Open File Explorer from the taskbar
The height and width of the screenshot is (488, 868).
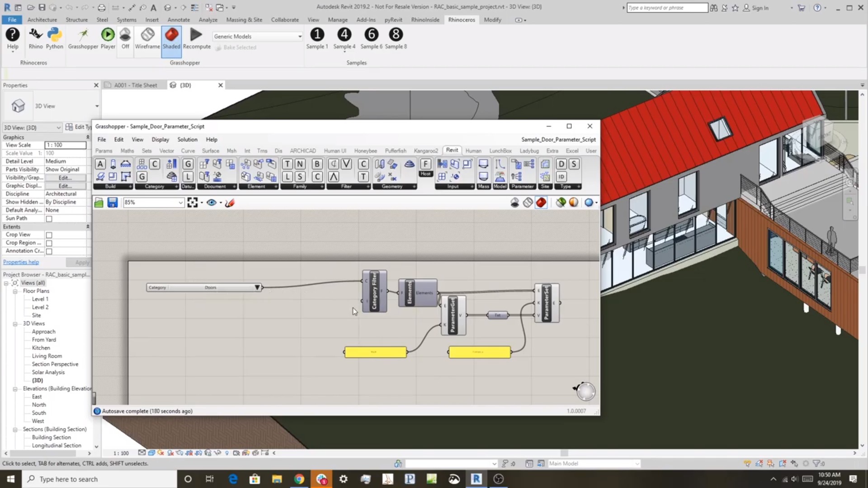point(277,479)
